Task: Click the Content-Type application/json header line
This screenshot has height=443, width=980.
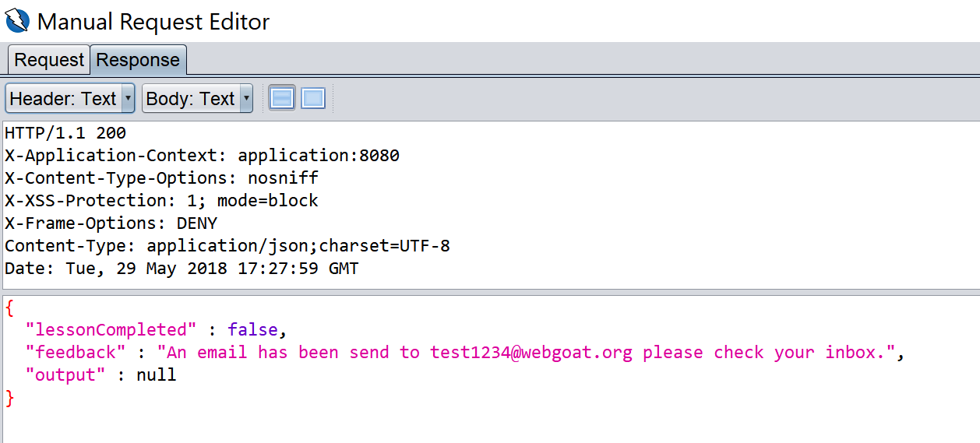Action: click(227, 246)
